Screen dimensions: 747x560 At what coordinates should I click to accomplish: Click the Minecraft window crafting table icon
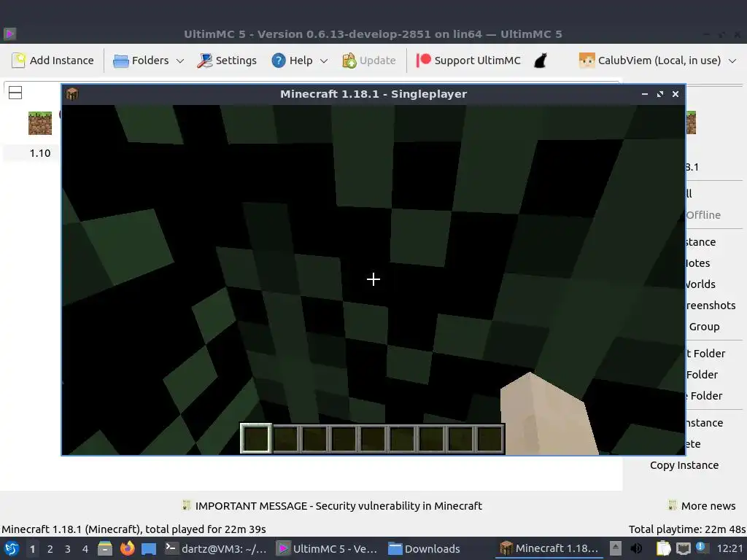click(72, 94)
